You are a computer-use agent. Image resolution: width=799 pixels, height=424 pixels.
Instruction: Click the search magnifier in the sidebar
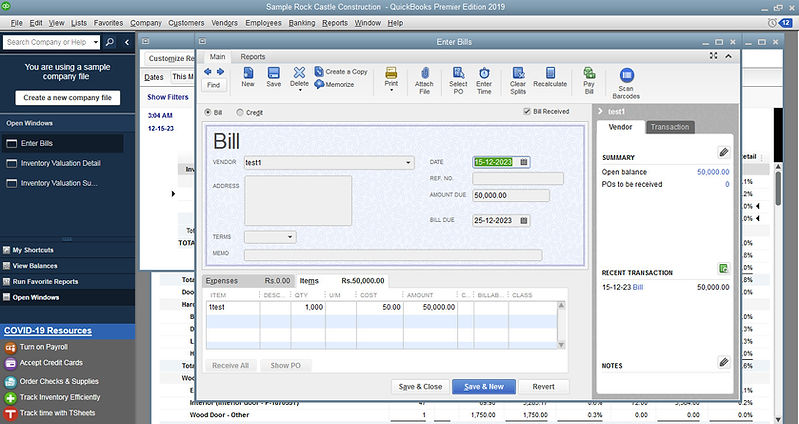[x=110, y=42]
